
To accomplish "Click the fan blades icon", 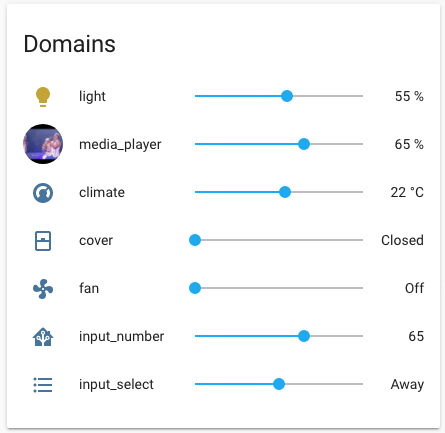I will pyautogui.click(x=43, y=289).
